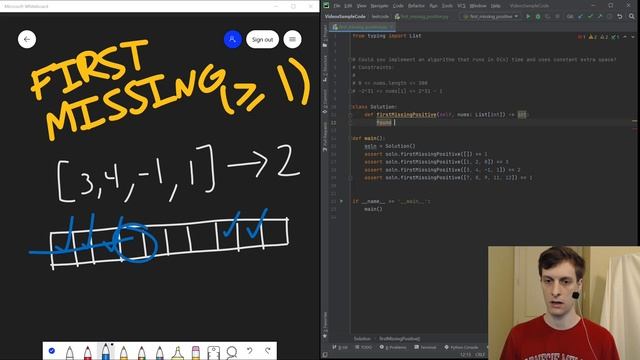Viewport: 640px width, 360px height.
Task: Click the Whiteboard back arrow button
Action: pos(27,39)
